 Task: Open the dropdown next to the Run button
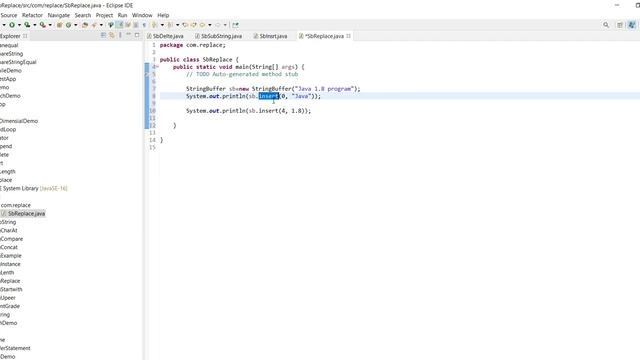click(x=19, y=25)
